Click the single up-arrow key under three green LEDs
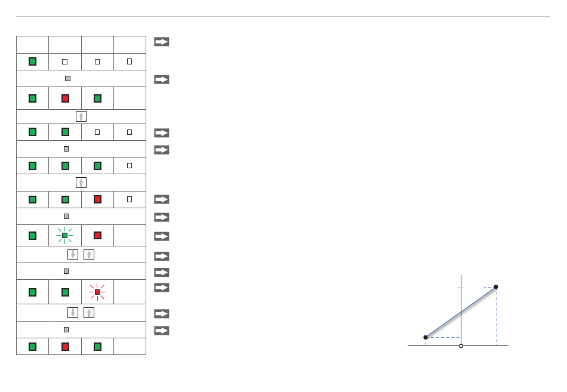Image resolution: width=567 pixels, height=392 pixels. pyautogui.click(x=81, y=183)
